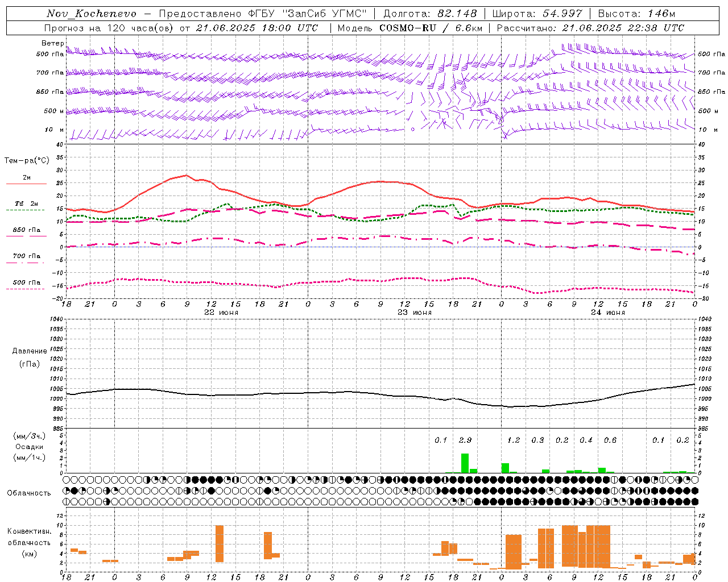The width and height of the screenshot is (728, 582).
Task: Click the 'Давление' pressure panel label
Action: tap(30, 351)
